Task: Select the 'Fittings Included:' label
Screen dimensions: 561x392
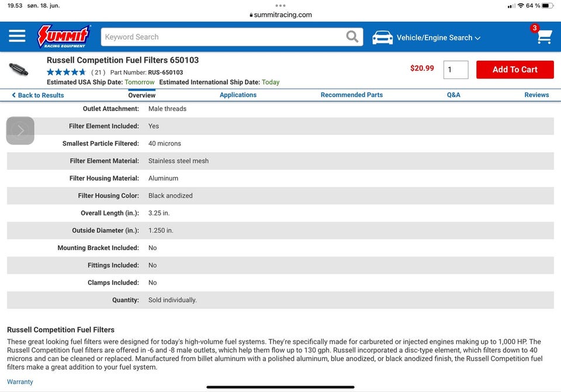Action: pos(113,265)
